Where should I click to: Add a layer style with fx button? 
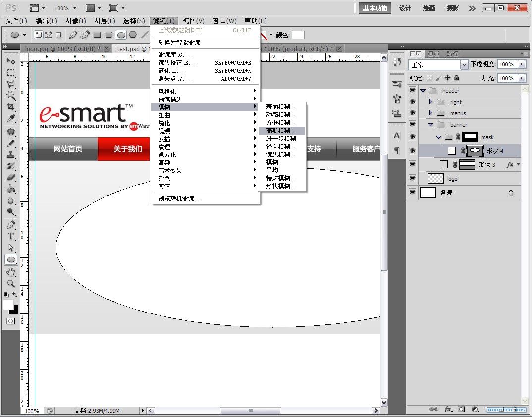pyautogui.click(x=448, y=409)
